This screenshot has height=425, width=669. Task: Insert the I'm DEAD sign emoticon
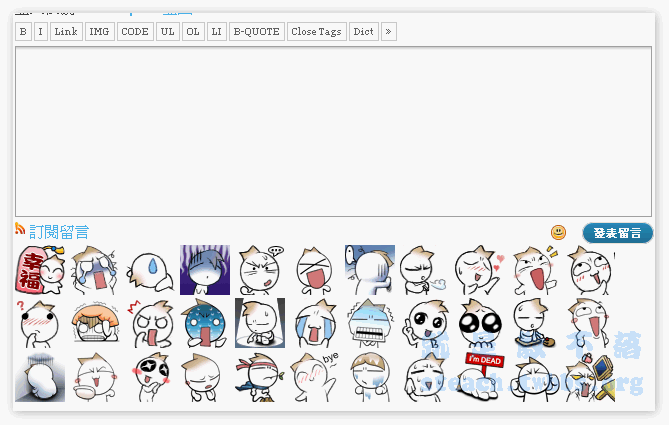480,376
